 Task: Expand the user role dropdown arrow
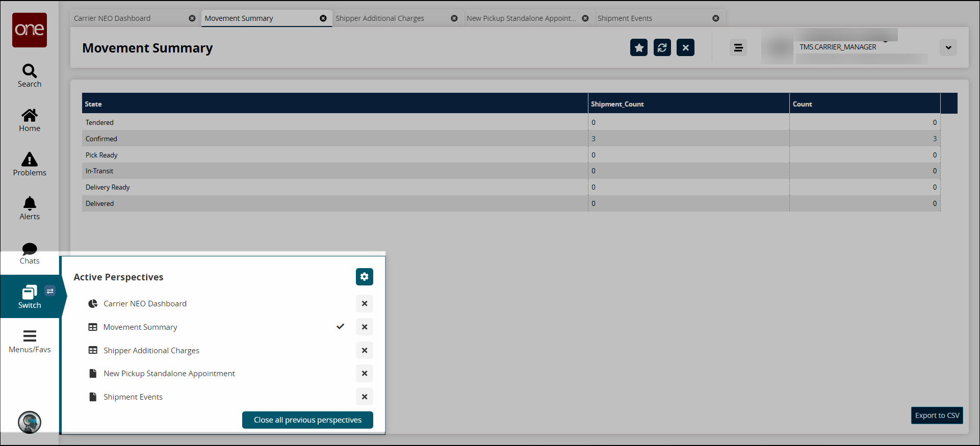coord(948,47)
